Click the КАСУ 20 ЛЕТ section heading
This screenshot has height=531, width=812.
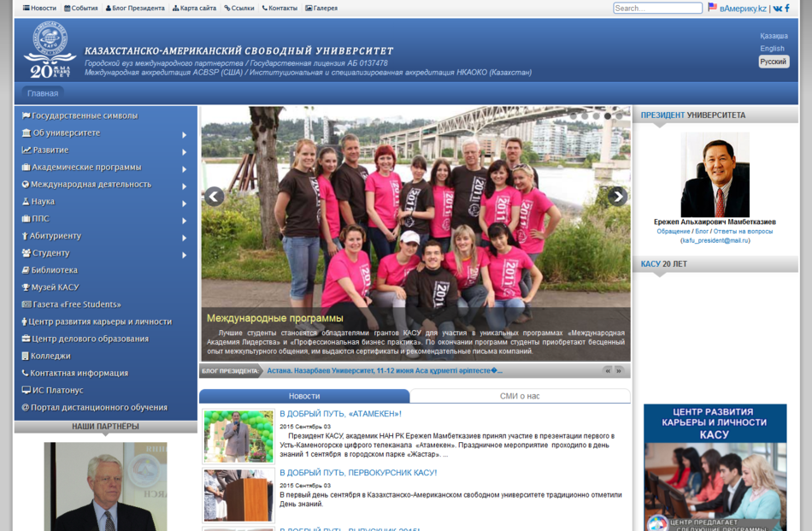click(x=664, y=263)
